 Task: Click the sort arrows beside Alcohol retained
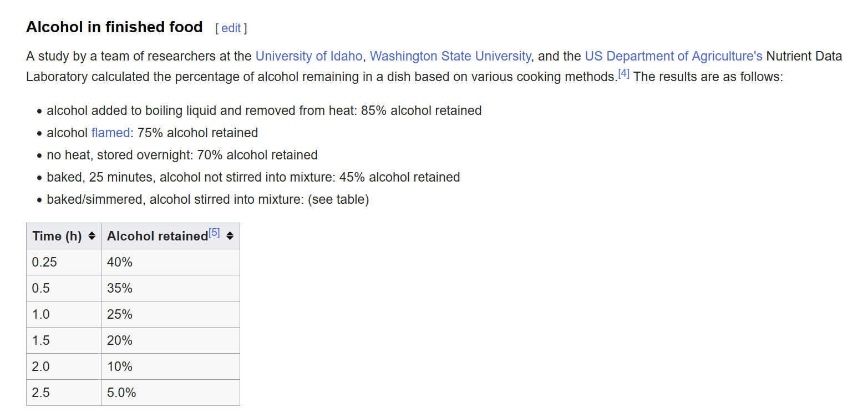click(230, 236)
